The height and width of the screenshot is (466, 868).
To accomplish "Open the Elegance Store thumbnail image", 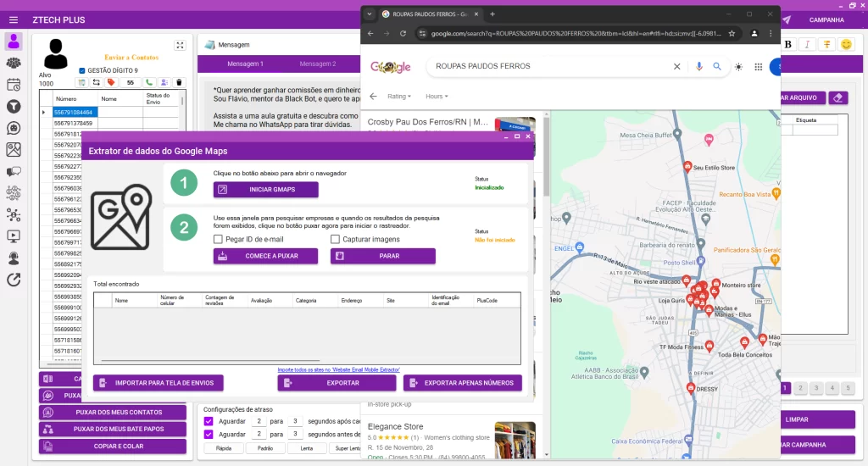I will pyautogui.click(x=515, y=440).
